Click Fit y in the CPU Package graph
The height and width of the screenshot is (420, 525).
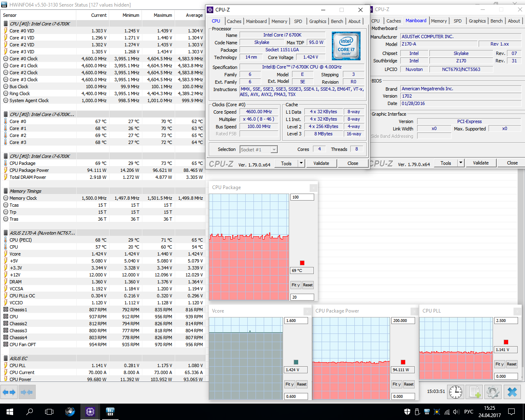(x=296, y=285)
